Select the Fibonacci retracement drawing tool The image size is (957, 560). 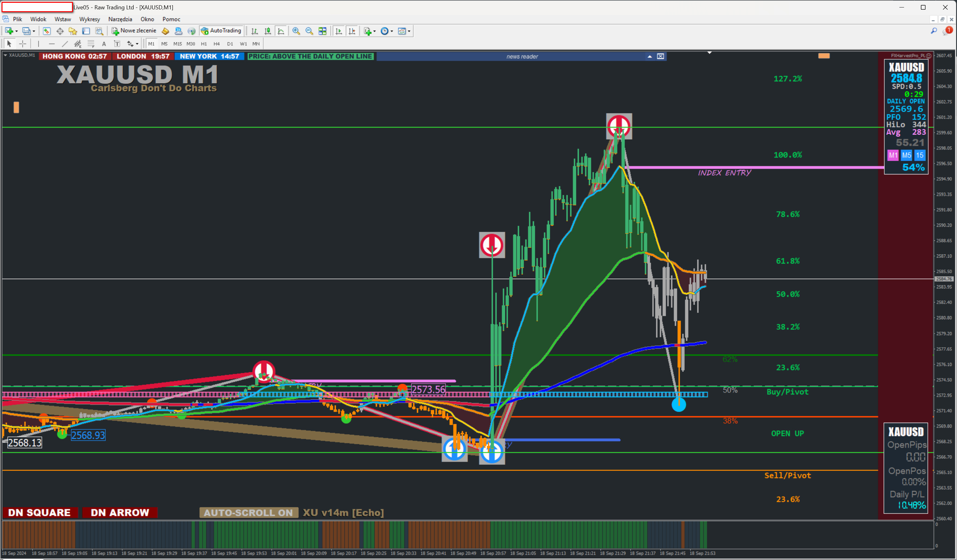click(91, 44)
